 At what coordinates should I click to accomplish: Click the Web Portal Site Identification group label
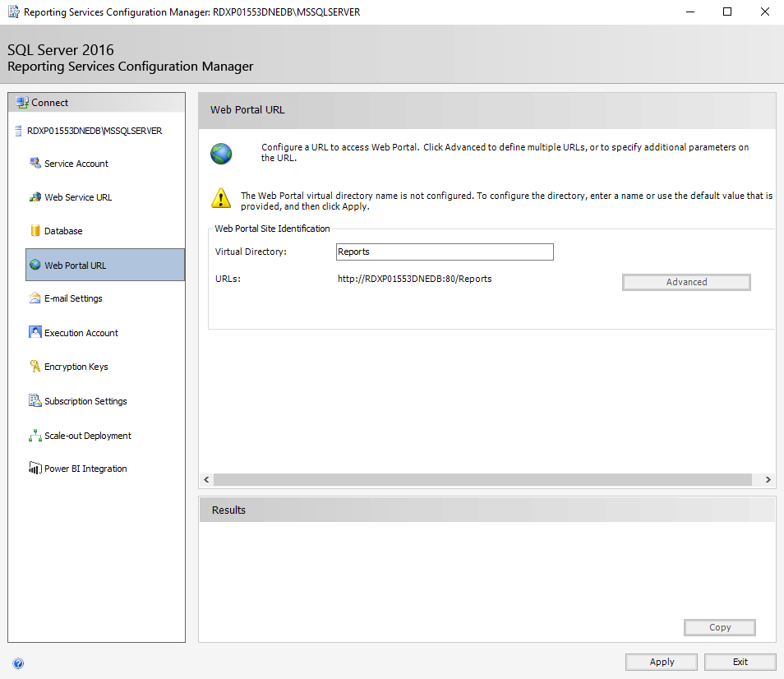tap(273, 229)
